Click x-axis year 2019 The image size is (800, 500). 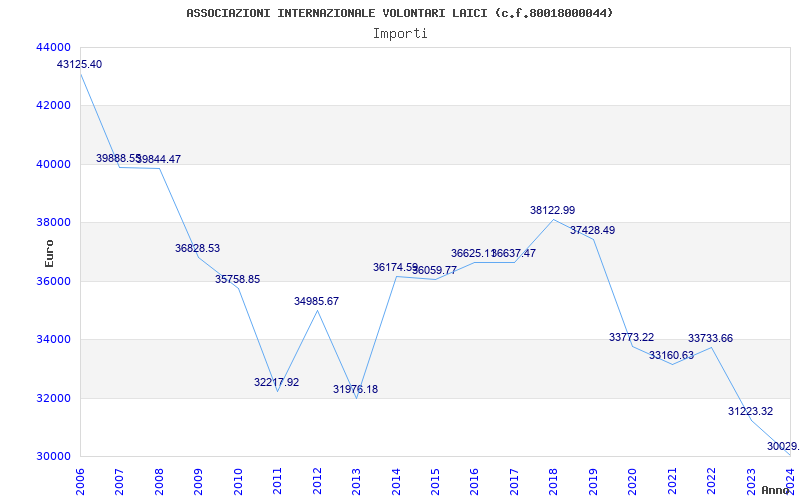click(593, 482)
